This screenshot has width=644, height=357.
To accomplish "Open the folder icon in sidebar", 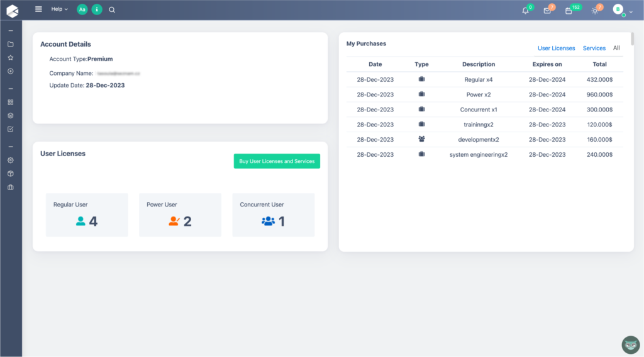I will pos(11,44).
